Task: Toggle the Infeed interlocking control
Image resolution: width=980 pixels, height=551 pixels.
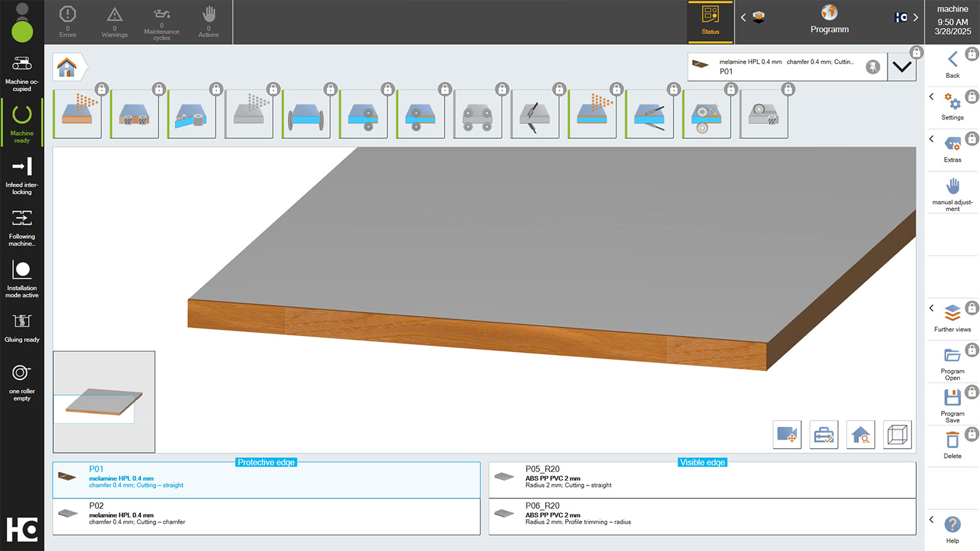Action: (22, 174)
